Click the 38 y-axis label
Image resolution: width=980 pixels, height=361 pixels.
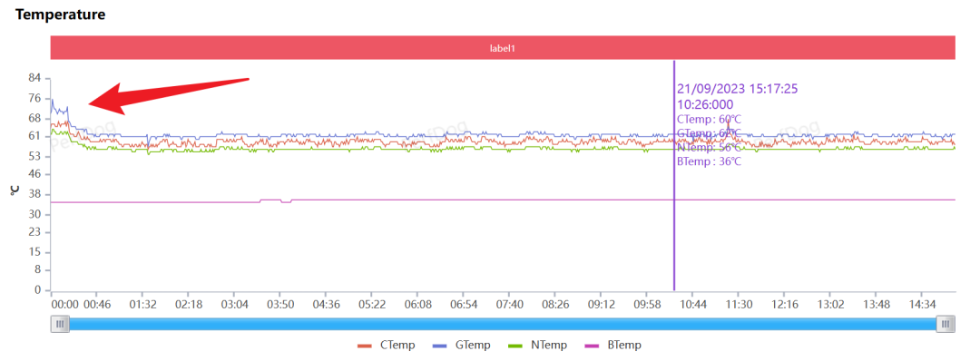point(35,194)
